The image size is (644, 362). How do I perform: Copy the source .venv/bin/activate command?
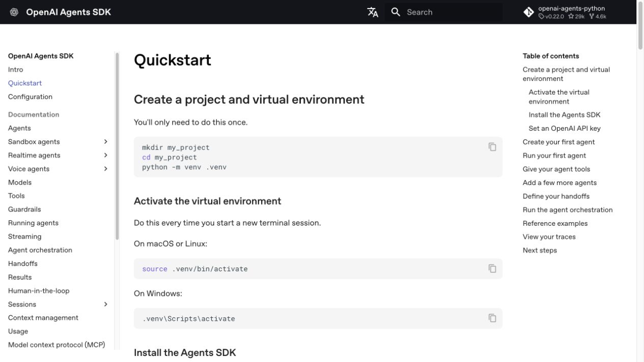click(492, 268)
